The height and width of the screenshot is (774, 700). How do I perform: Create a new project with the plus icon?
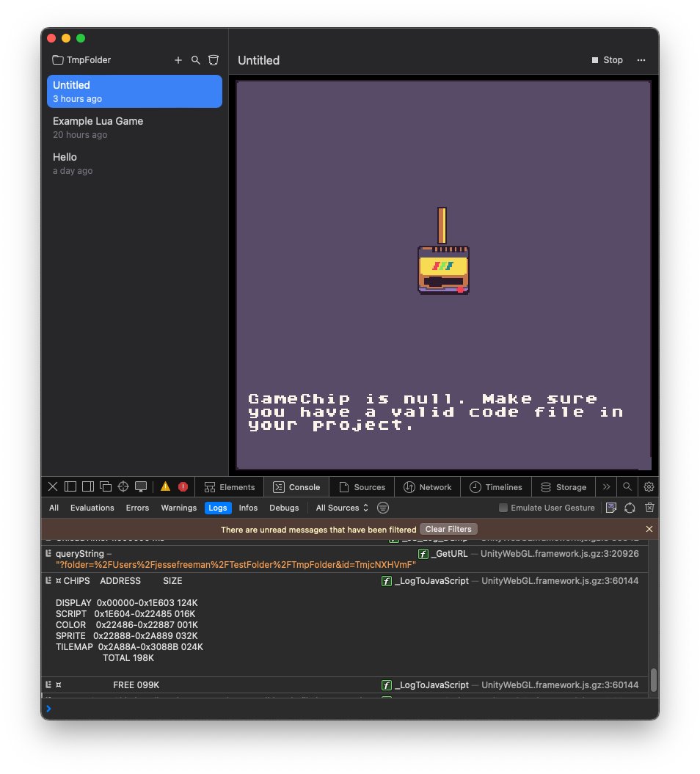[178, 60]
